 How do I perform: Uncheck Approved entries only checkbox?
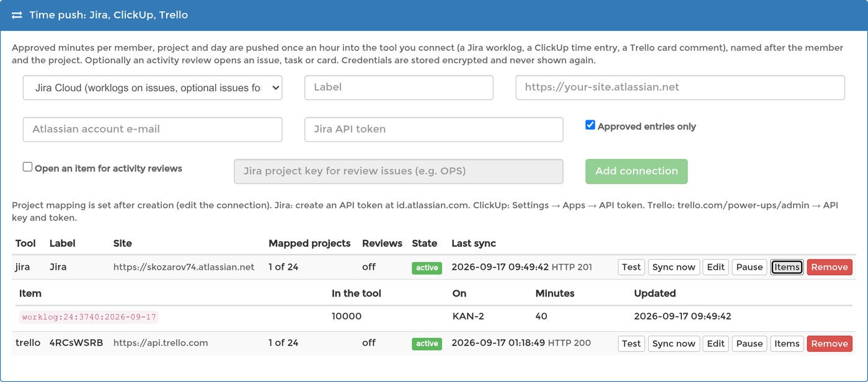tap(590, 125)
